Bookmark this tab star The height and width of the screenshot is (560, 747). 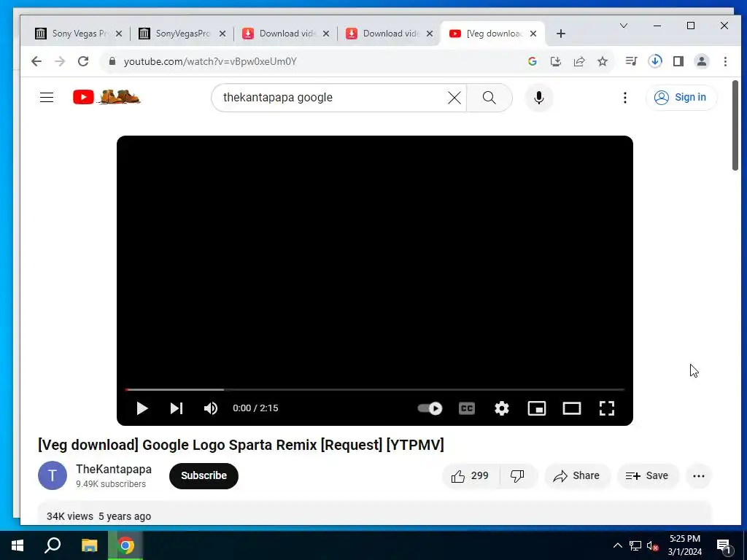click(603, 61)
